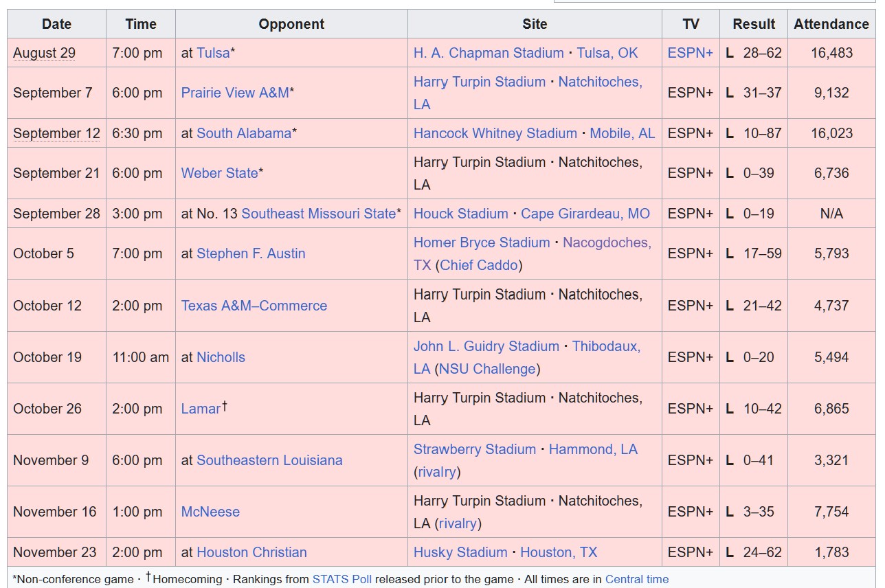
Task: Select the TV column header
Action: pyautogui.click(x=691, y=24)
